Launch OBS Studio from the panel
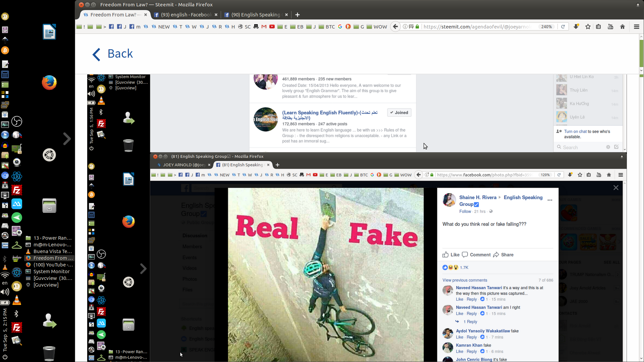 (17, 121)
